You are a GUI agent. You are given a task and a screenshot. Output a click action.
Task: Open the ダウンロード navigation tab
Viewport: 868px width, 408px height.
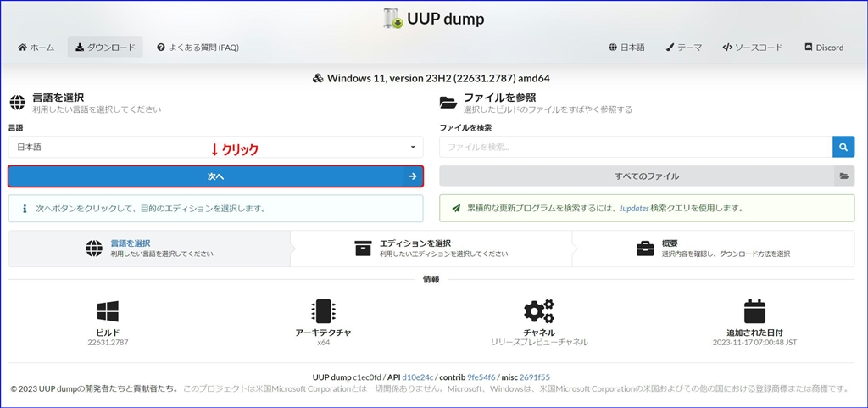105,48
